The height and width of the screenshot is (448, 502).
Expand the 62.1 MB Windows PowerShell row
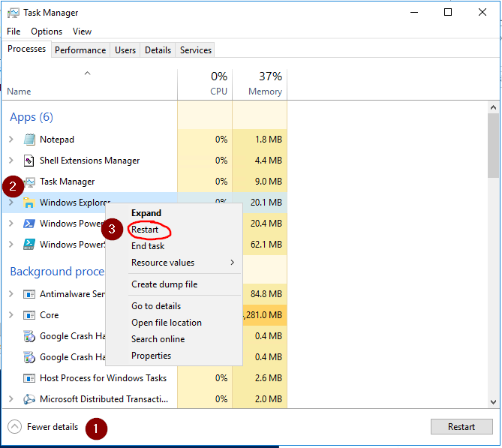coord(11,245)
